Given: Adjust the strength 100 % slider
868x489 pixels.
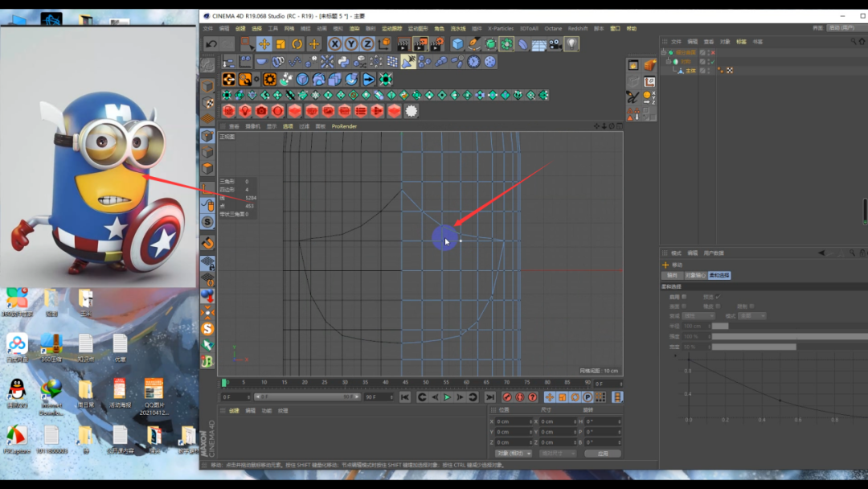Looking at the screenshot, I should tap(789, 336).
